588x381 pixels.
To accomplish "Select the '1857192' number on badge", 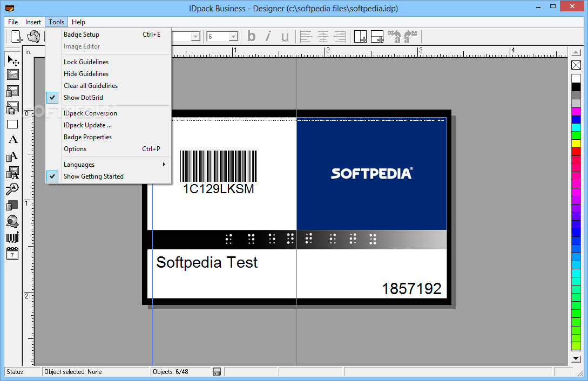I will [411, 289].
